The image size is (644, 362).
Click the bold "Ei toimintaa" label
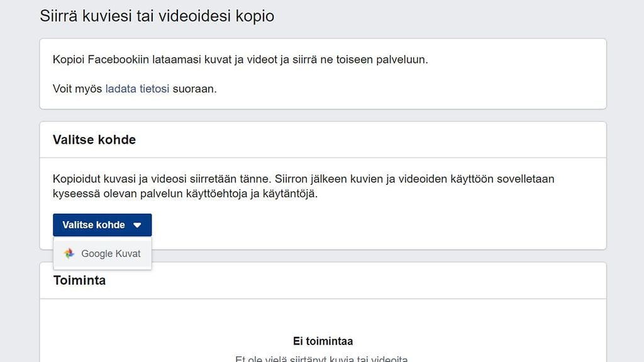coord(323,341)
